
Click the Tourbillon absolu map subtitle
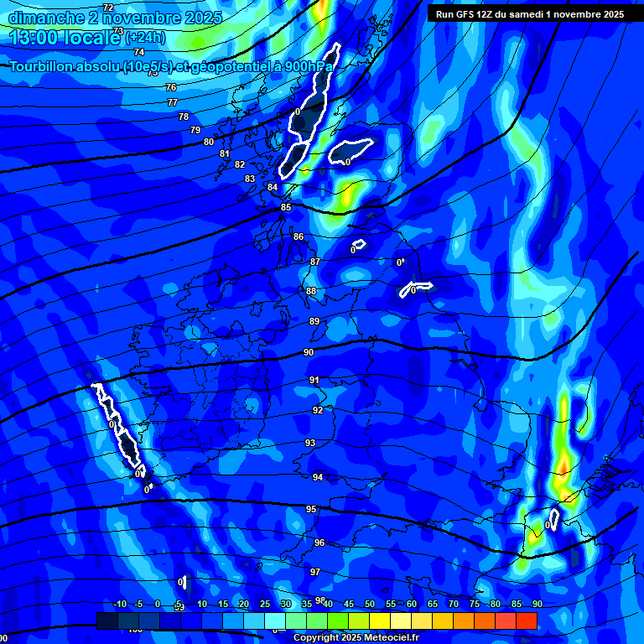tap(170, 65)
